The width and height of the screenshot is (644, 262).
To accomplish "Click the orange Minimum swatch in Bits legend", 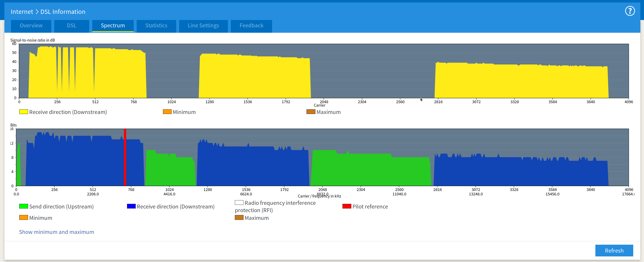I will [x=23, y=217].
